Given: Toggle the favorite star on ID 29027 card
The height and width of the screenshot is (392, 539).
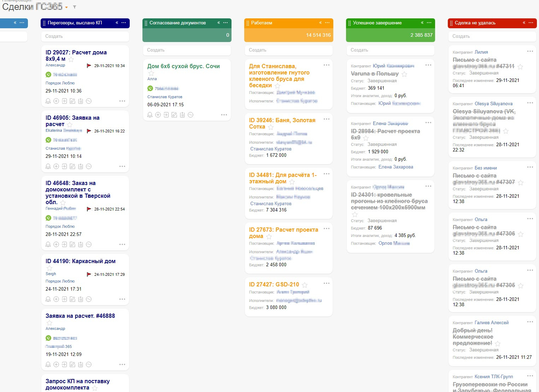Looking at the screenshot, I should coord(71,59).
